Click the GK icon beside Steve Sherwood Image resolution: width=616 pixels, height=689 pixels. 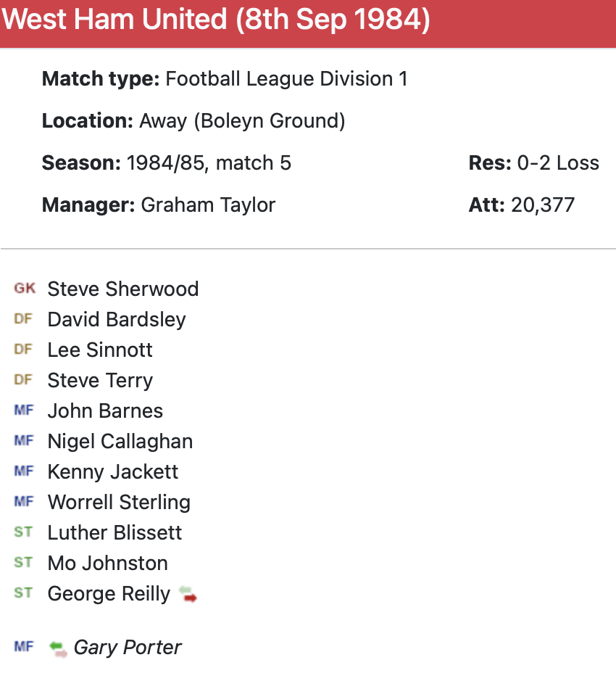click(24, 289)
